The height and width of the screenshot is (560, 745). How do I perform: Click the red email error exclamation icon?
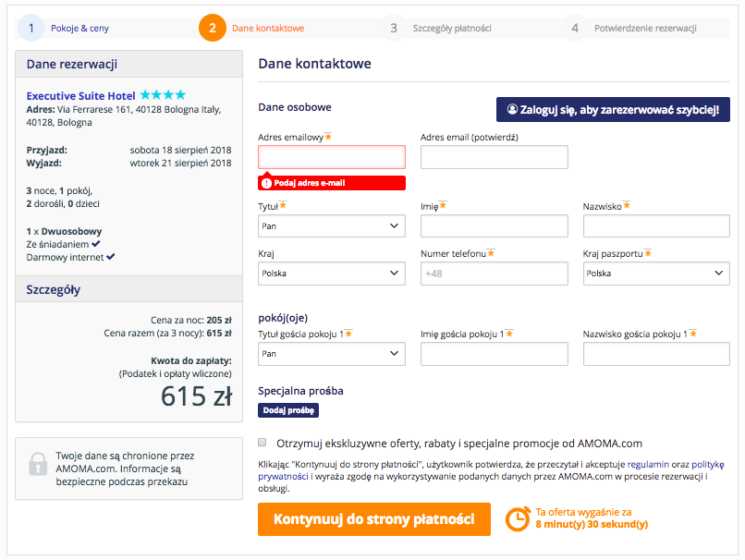tap(266, 183)
